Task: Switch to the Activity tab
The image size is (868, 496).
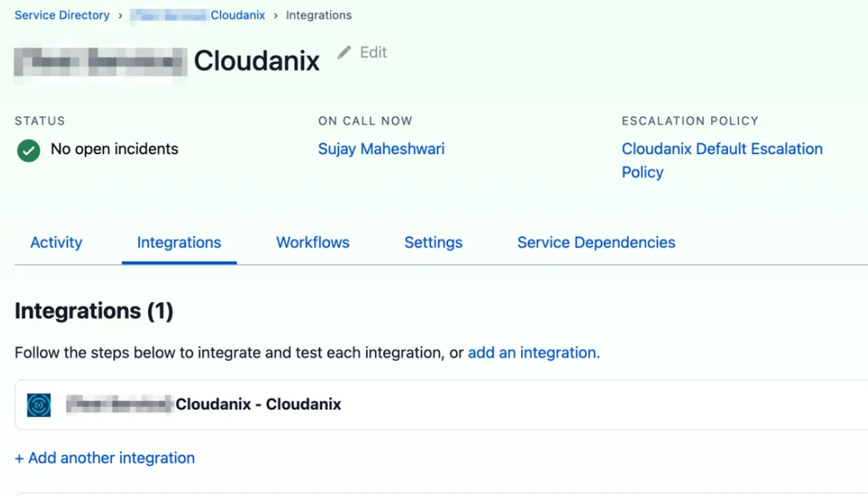Action: coord(56,242)
